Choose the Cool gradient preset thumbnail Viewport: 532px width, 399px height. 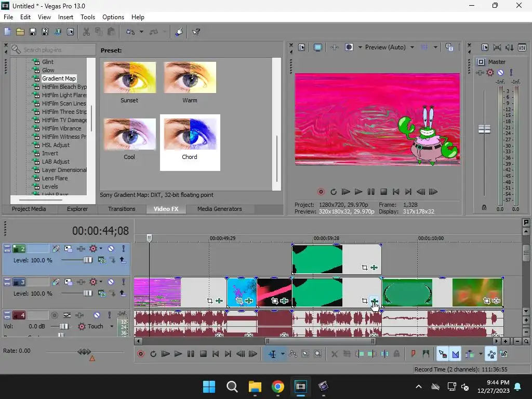point(129,135)
